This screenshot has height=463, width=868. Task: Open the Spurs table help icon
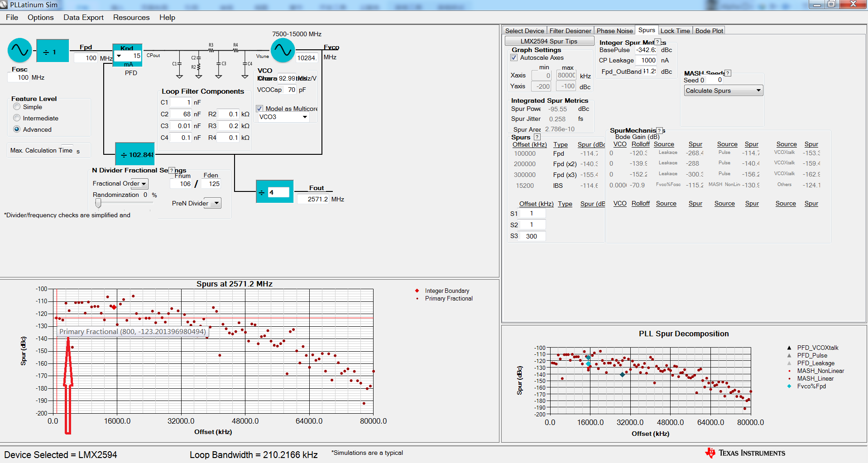pyautogui.click(x=537, y=137)
